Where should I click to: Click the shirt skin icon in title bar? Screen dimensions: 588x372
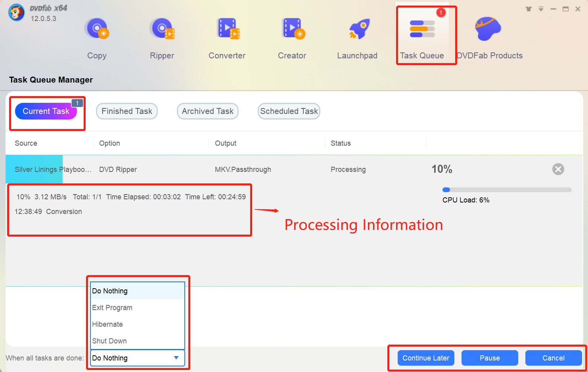pos(529,9)
